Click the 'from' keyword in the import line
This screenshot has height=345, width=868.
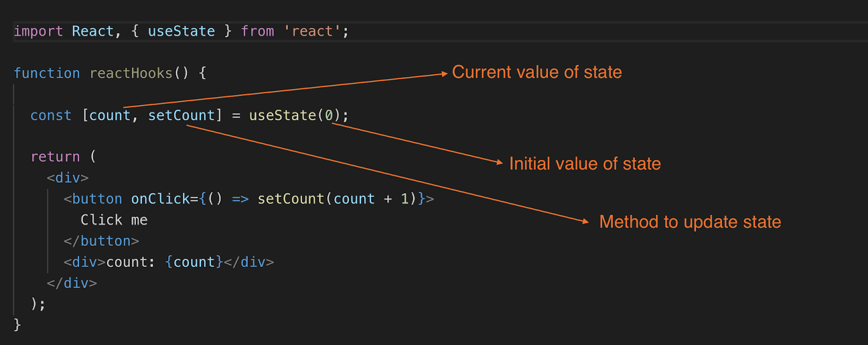tap(258, 31)
